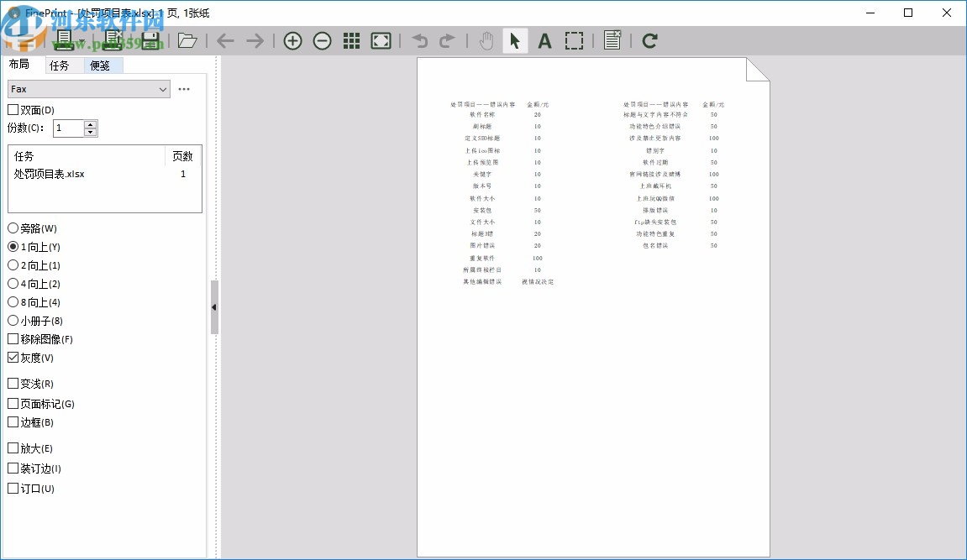Zoom in on the page preview
Screen dimensions: 967x560
293,39
